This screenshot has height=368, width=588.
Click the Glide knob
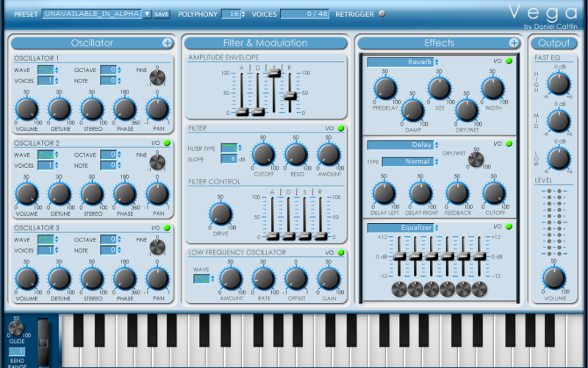click(x=16, y=328)
